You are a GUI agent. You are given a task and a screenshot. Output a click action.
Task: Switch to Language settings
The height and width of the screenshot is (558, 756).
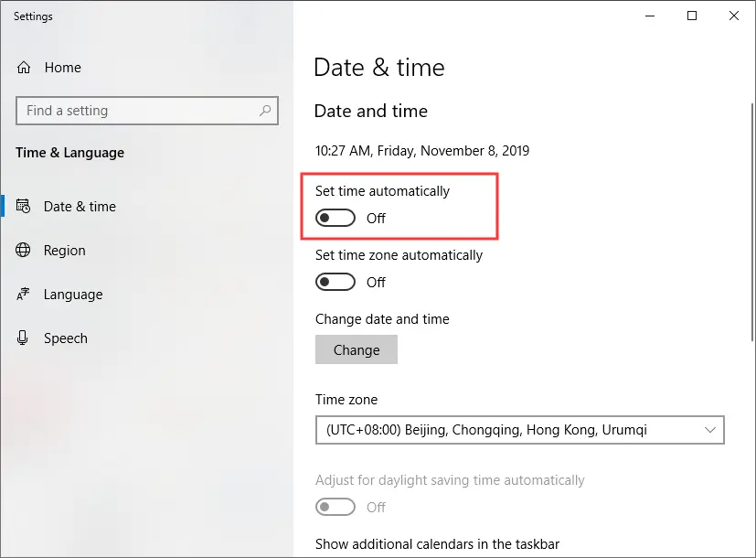point(72,294)
